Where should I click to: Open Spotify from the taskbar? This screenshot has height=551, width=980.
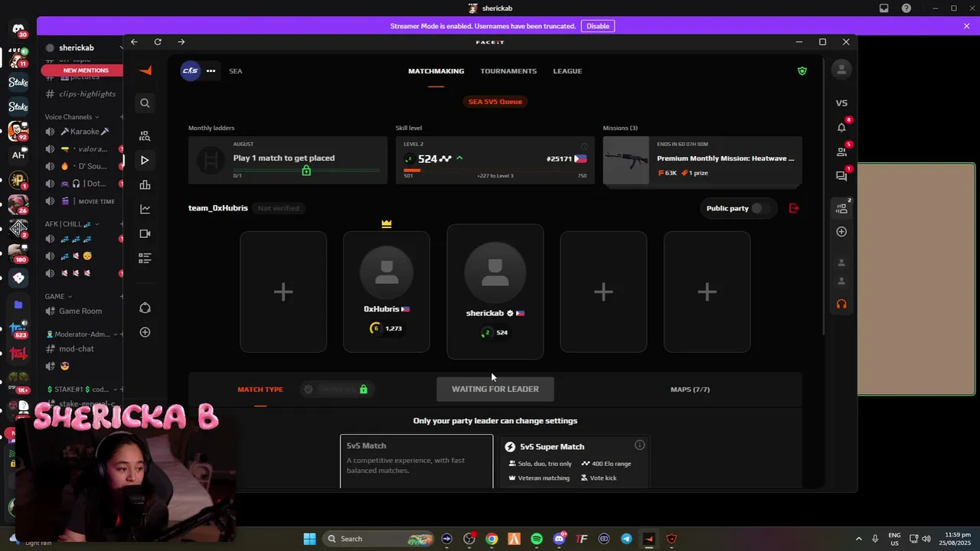point(537,539)
